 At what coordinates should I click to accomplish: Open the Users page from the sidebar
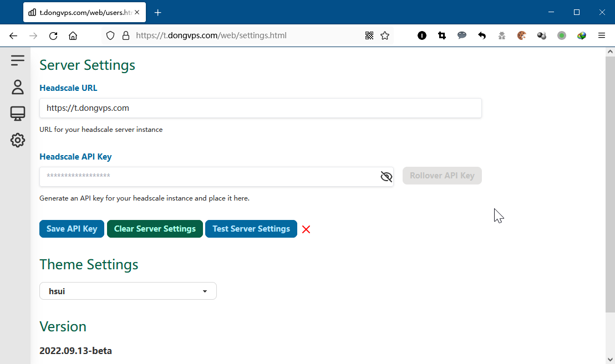click(17, 87)
